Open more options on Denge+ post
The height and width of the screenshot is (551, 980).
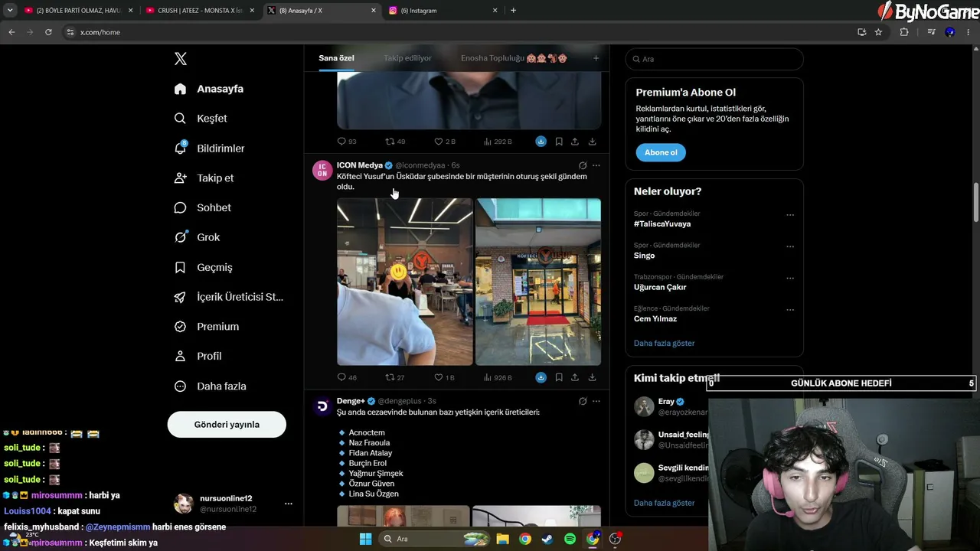[x=596, y=401]
